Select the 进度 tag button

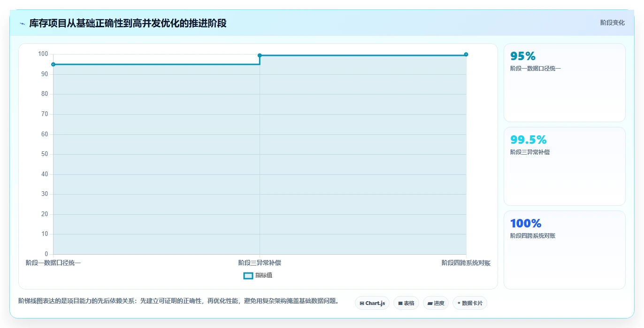click(x=436, y=303)
